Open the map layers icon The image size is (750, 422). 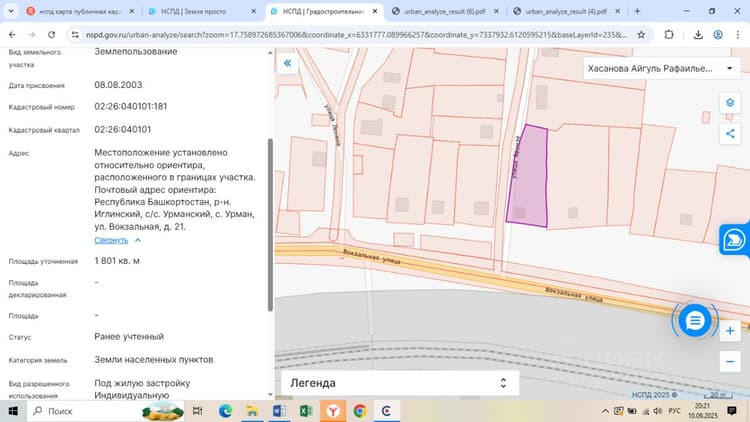click(x=730, y=102)
